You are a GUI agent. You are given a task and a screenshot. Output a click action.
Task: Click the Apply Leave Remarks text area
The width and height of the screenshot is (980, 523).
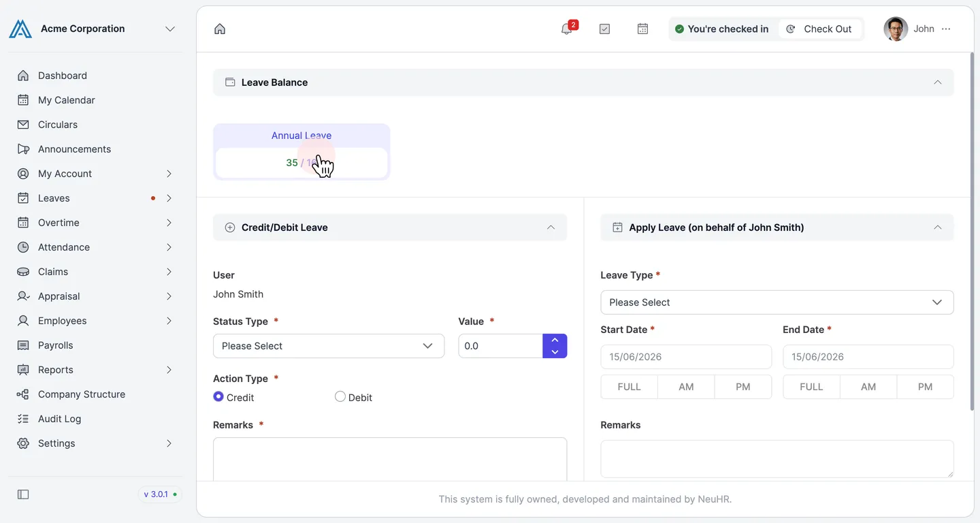point(777,459)
